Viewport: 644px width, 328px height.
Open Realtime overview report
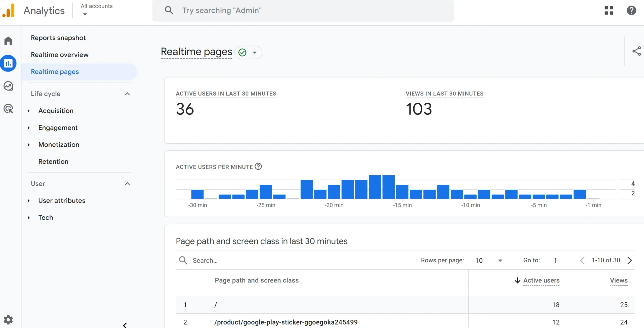tap(60, 55)
